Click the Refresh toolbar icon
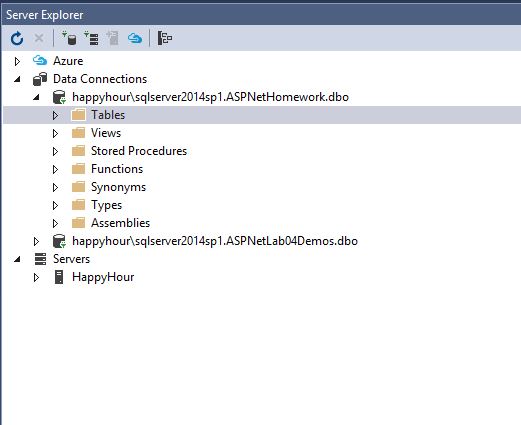The image size is (521, 425). [17, 38]
